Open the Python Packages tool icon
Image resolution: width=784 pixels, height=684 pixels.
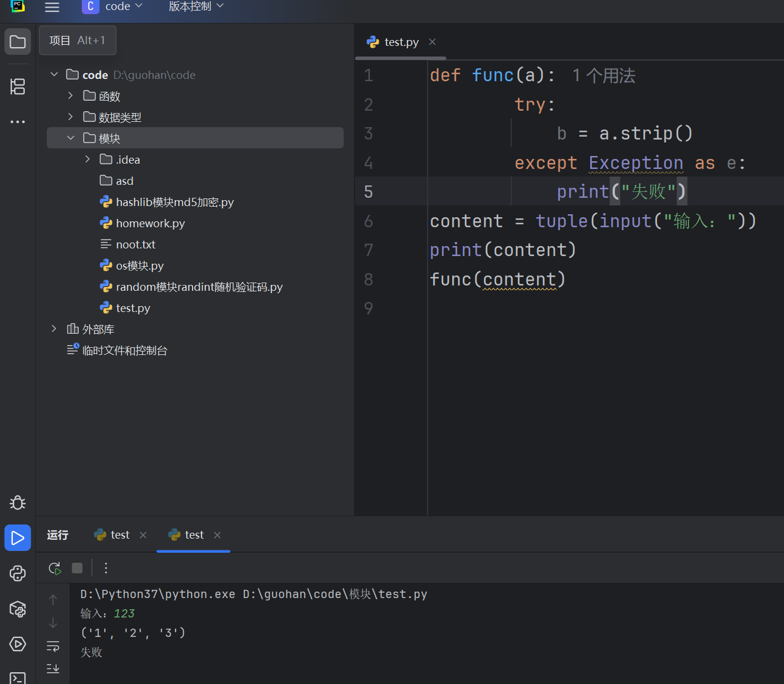pos(18,609)
